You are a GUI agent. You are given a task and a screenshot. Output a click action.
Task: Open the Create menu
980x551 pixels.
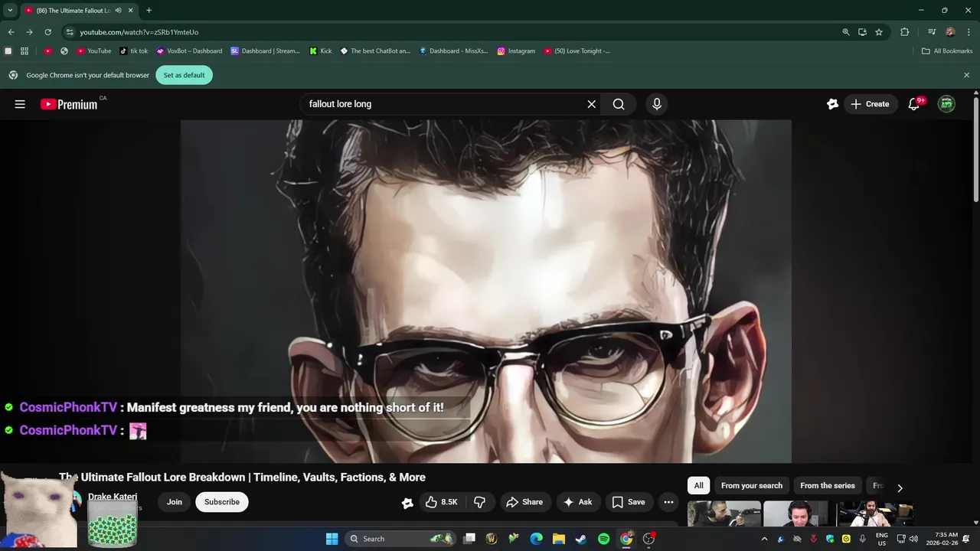(871, 104)
